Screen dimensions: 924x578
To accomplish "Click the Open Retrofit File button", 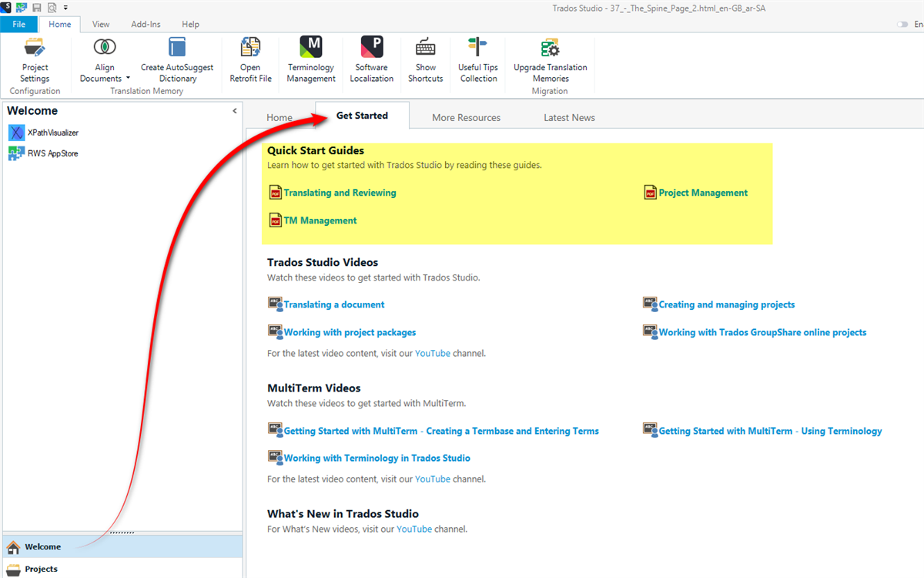I will (250, 60).
